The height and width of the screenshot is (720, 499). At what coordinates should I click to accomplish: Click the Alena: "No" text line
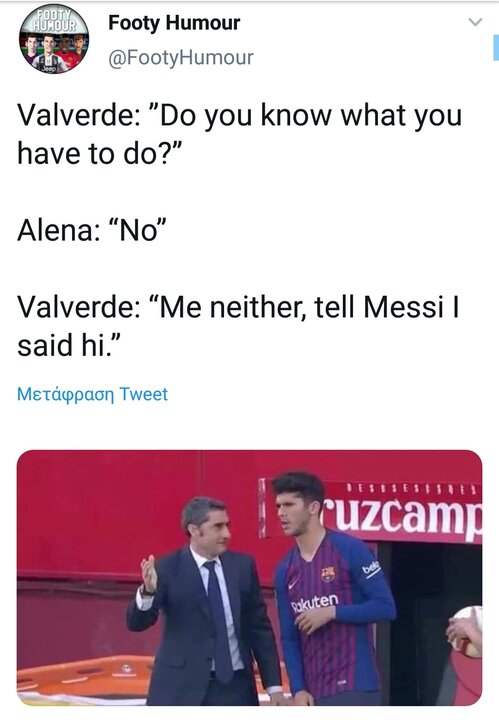(x=91, y=230)
